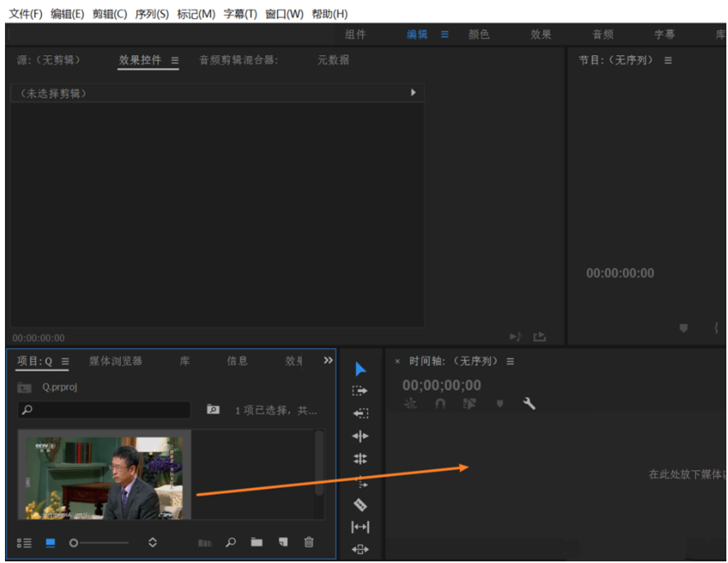Click the magnifier search icon in project panel
The image size is (728, 563).
[x=231, y=542]
